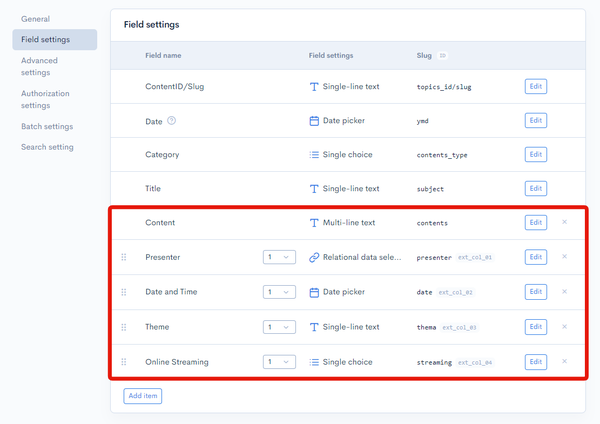The image size is (600, 424).
Task: Open Advanced settings in the sidebar
Action: (x=39, y=66)
